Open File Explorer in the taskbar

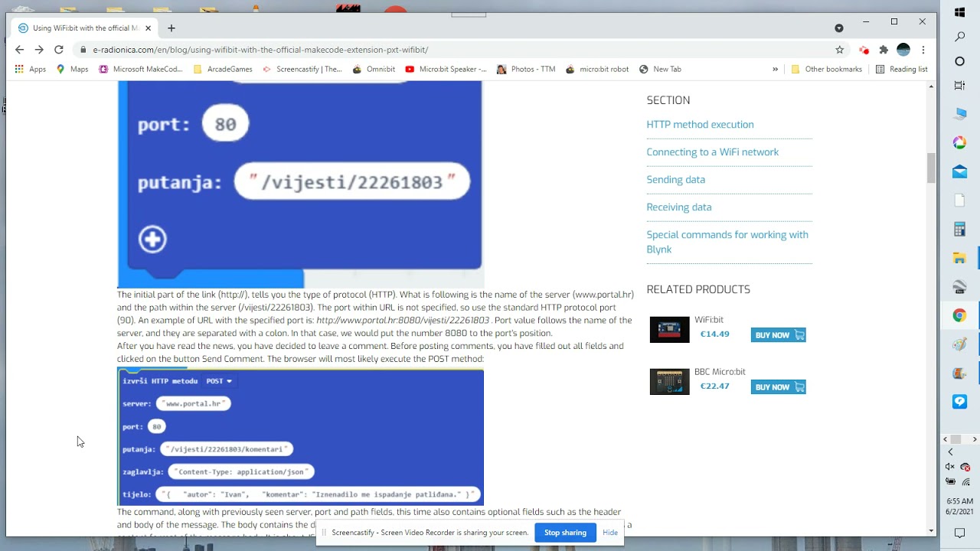pyautogui.click(x=960, y=258)
